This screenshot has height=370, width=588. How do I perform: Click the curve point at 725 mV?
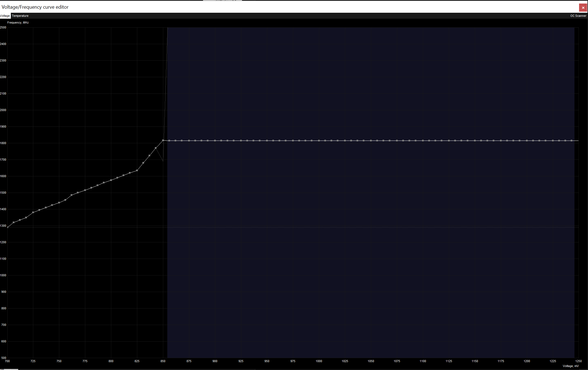coord(33,212)
